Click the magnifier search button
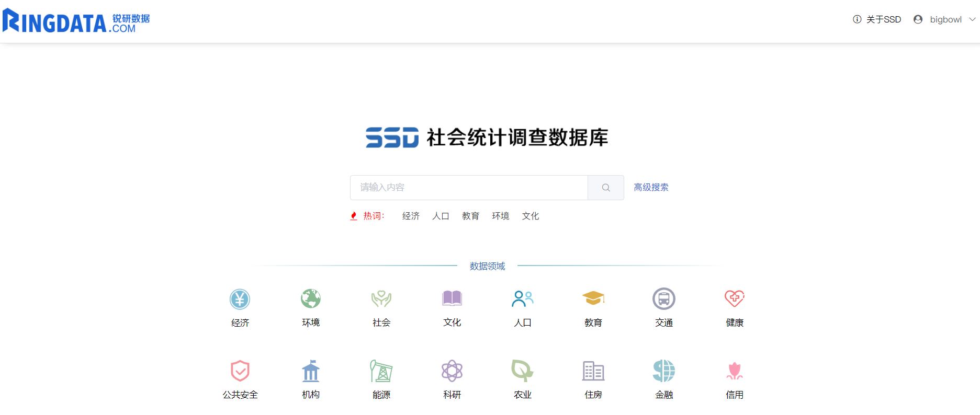This screenshot has height=415, width=980. (606, 188)
